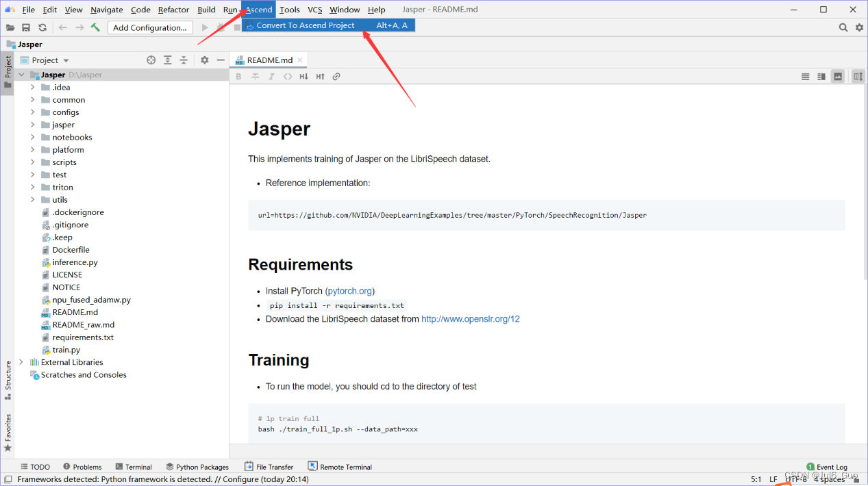Select Convert To Ascend Project
This screenshot has height=486, width=868.
tap(328, 25)
